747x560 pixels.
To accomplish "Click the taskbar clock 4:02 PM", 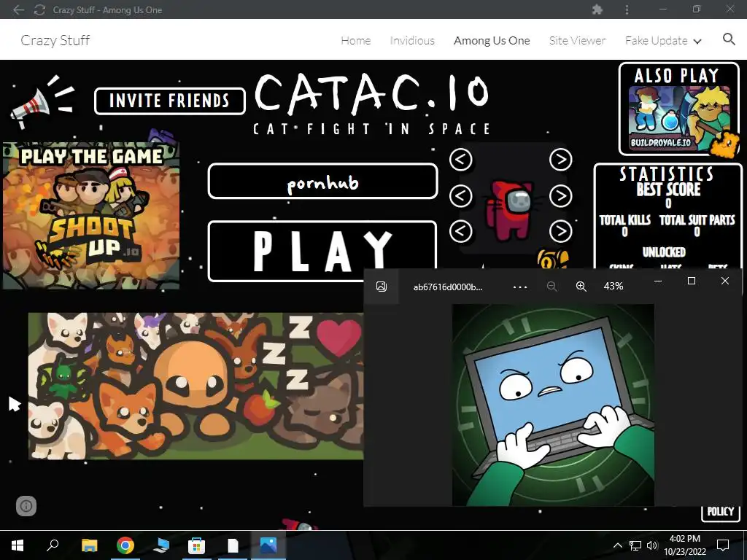I will click(x=684, y=539).
